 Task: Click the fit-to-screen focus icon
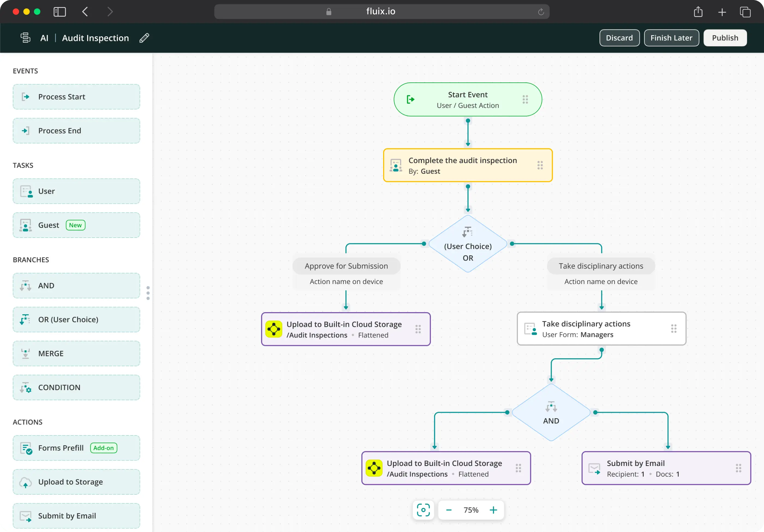[x=423, y=510]
